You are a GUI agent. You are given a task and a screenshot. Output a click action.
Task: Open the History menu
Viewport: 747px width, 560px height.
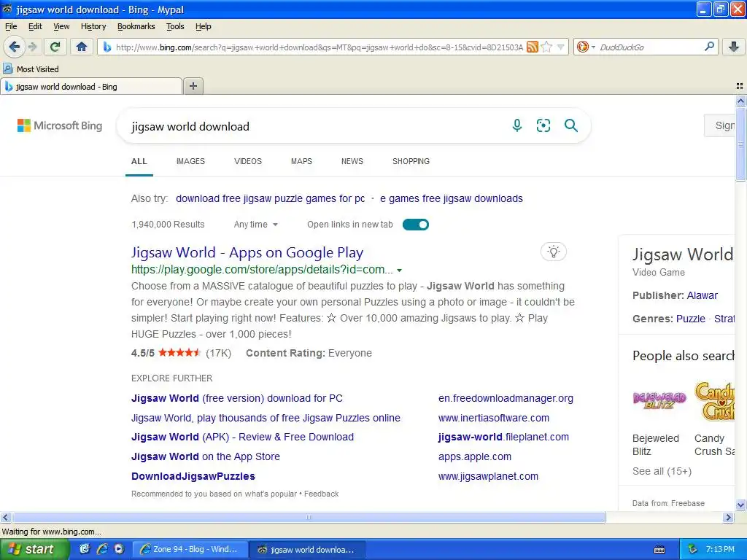[93, 26]
